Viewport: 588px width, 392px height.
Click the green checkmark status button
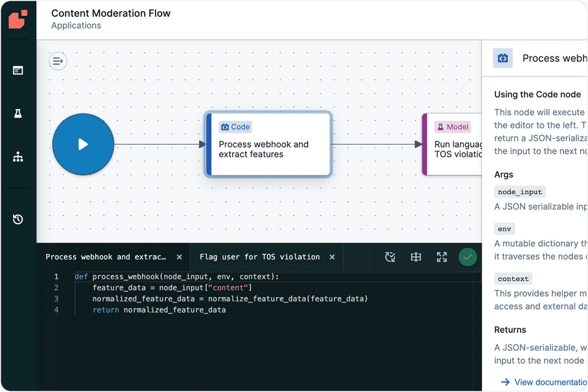tap(467, 257)
